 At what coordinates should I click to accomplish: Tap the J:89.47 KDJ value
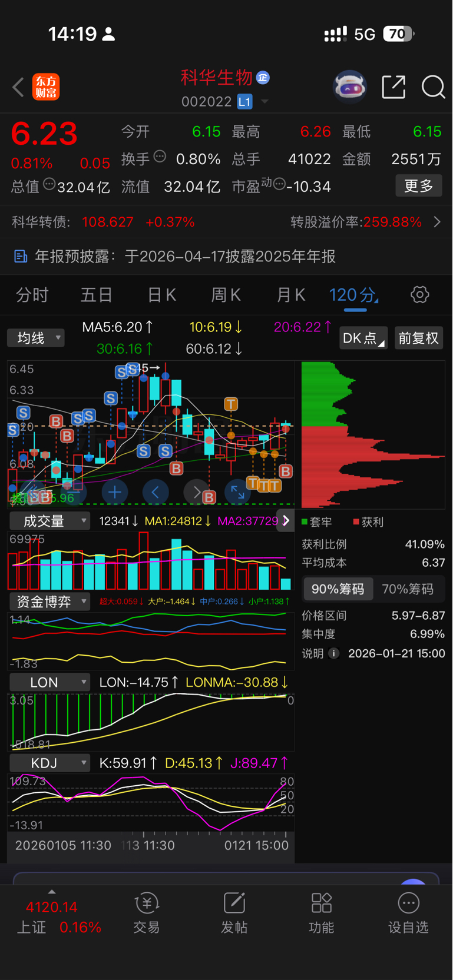[259, 763]
